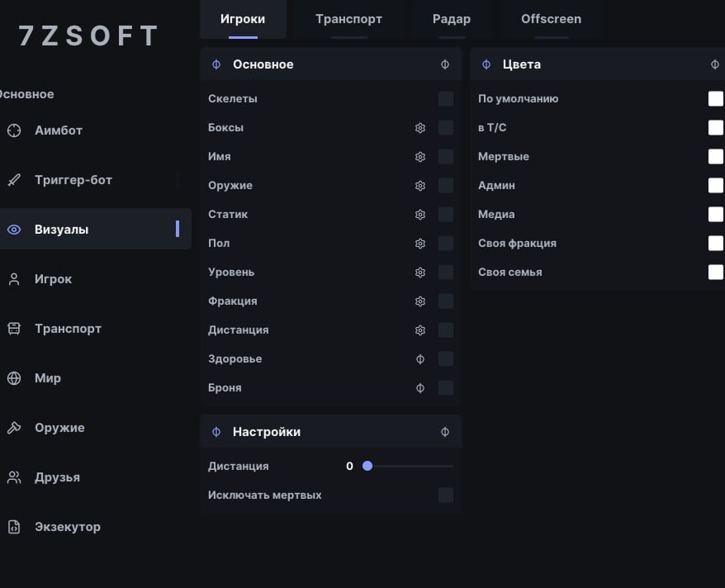Click the Мир globe icon
This screenshot has height=588, width=725.
(14, 378)
